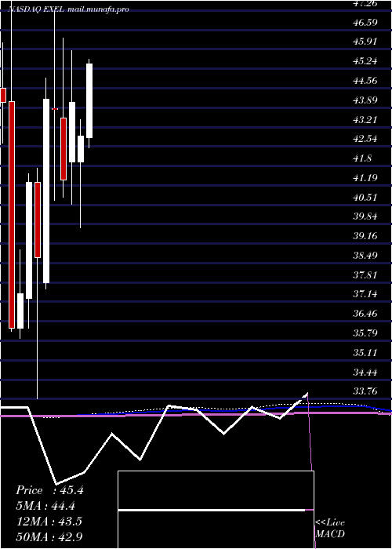This screenshot has width=392, height=549.
Task: Click the 34.44 price axis label
Action: pos(365,373)
